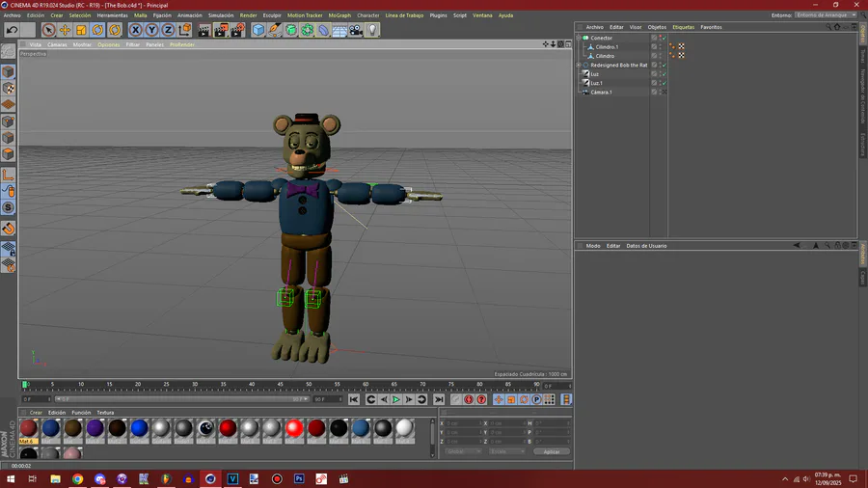
Task: Open viewport Cámaras menu
Action: (57, 44)
